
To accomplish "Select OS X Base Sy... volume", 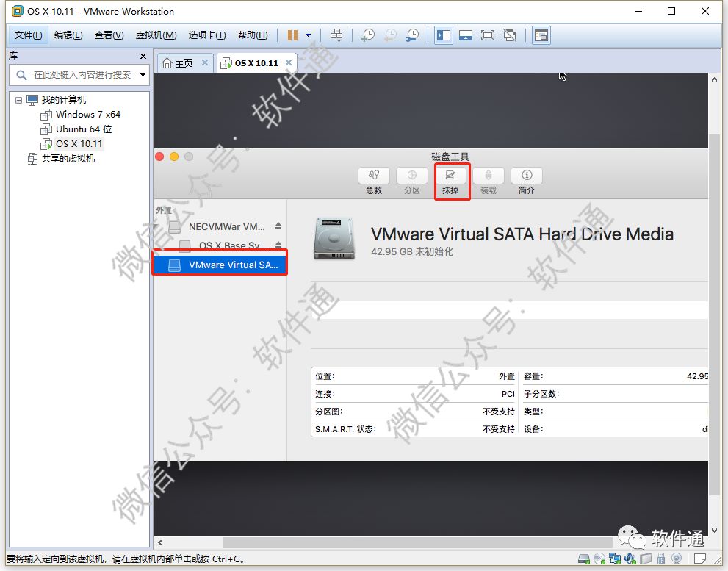I will (224, 245).
